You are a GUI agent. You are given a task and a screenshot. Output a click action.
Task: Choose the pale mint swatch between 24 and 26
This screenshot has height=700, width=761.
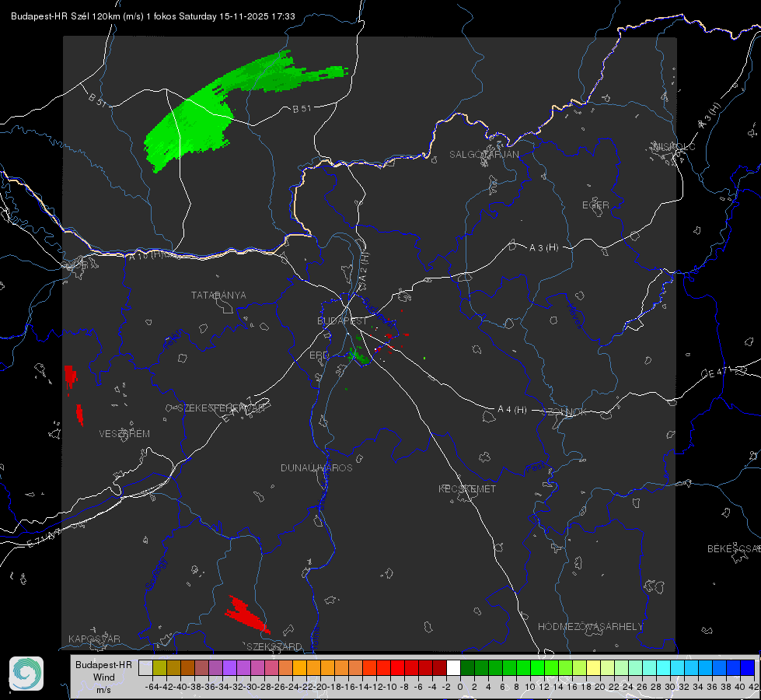(x=635, y=668)
